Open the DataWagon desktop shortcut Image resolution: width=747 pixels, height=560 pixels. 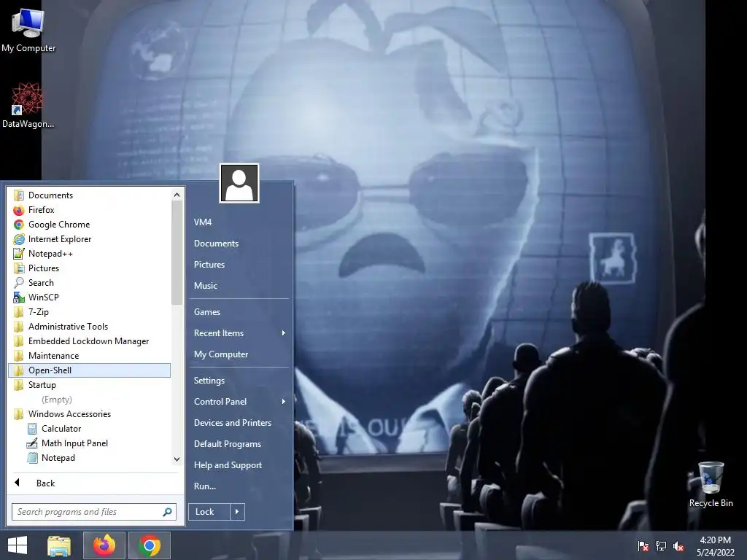pos(28,105)
